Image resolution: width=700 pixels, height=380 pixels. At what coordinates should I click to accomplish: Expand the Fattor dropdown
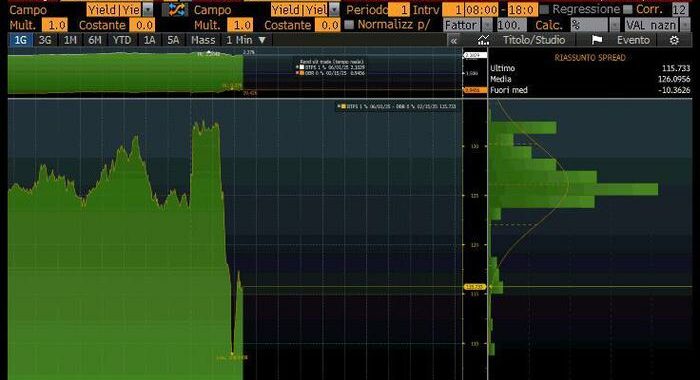point(487,25)
